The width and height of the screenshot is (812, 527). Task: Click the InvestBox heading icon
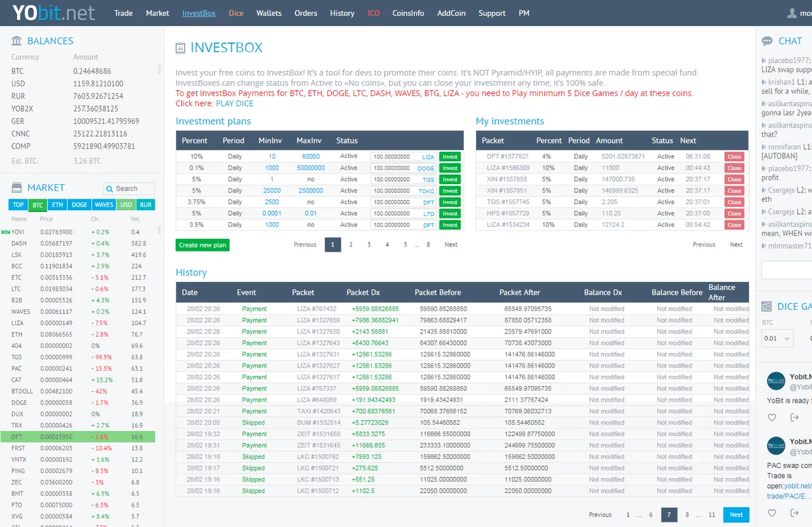(181, 48)
